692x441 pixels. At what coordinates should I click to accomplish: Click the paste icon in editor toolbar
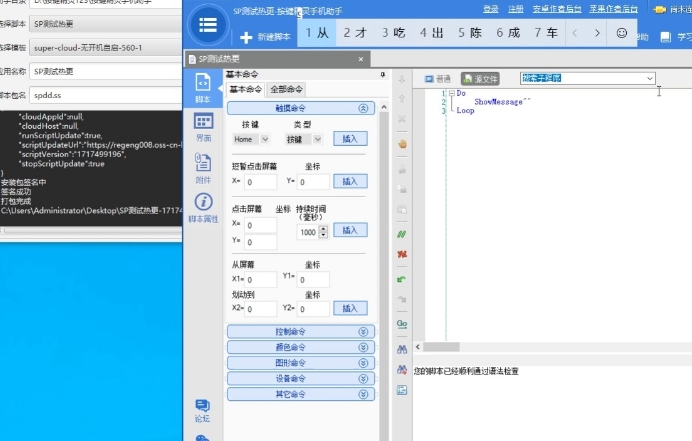click(x=402, y=209)
